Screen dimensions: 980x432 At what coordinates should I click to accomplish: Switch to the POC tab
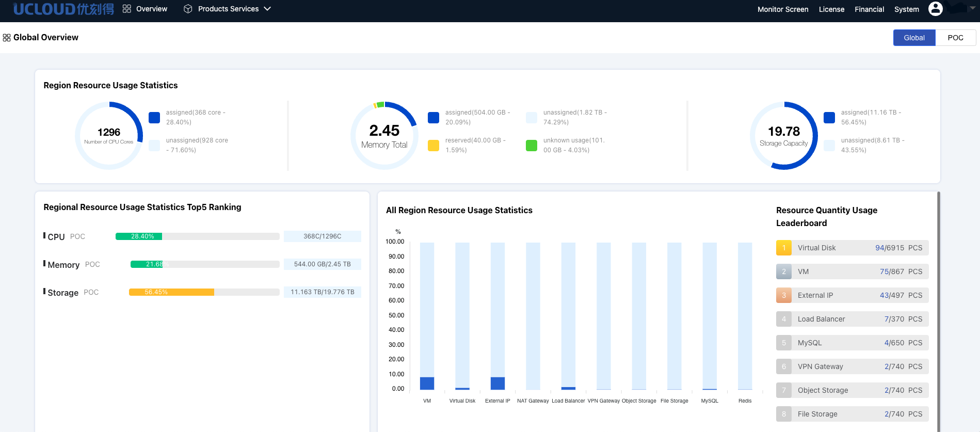pyautogui.click(x=955, y=38)
